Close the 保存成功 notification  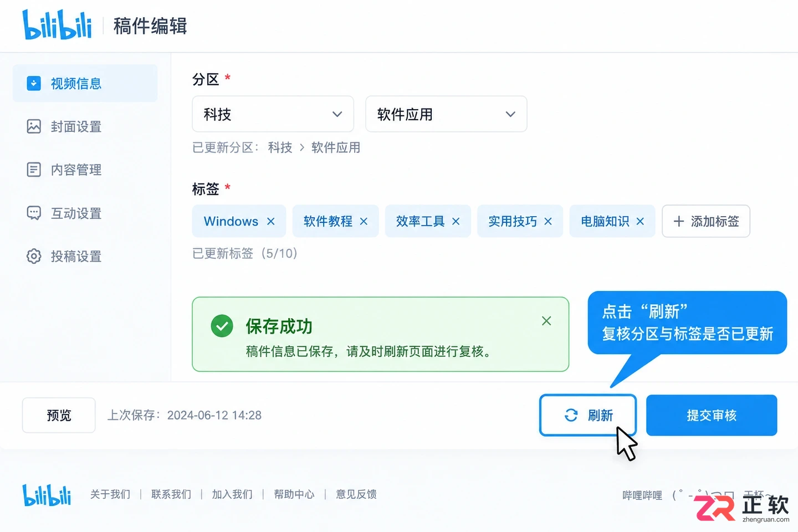(546, 321)
